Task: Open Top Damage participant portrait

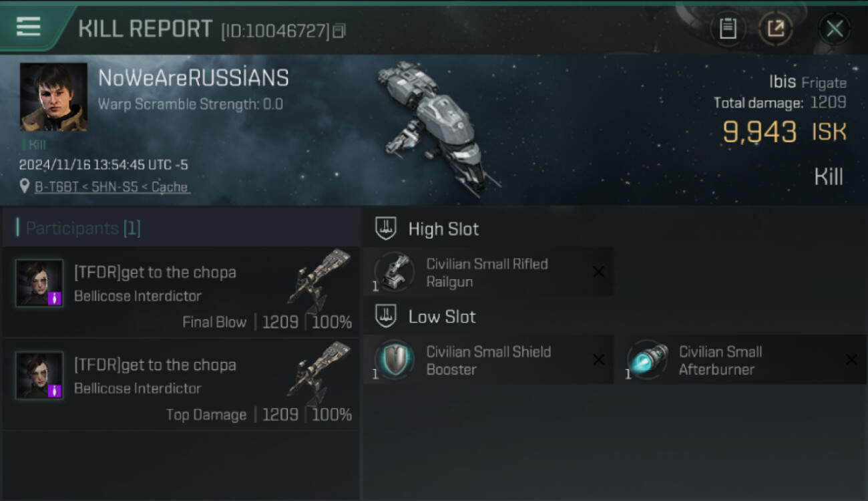Action: pos(39,376)
